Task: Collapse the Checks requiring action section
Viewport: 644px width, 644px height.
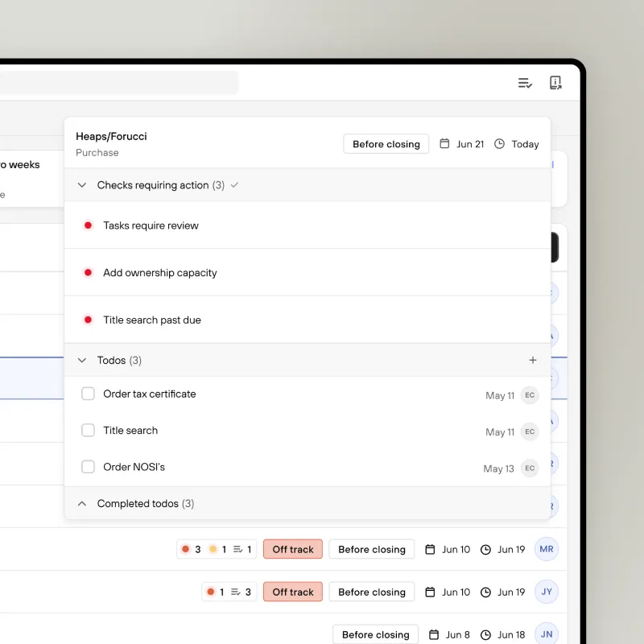Action: [x=82, y=185]
